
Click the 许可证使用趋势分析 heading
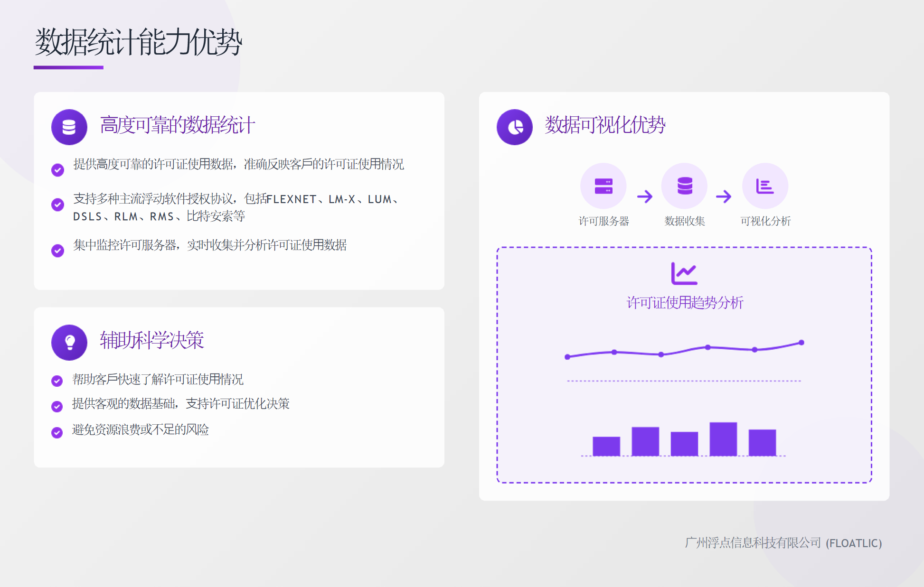pos(684,303)
